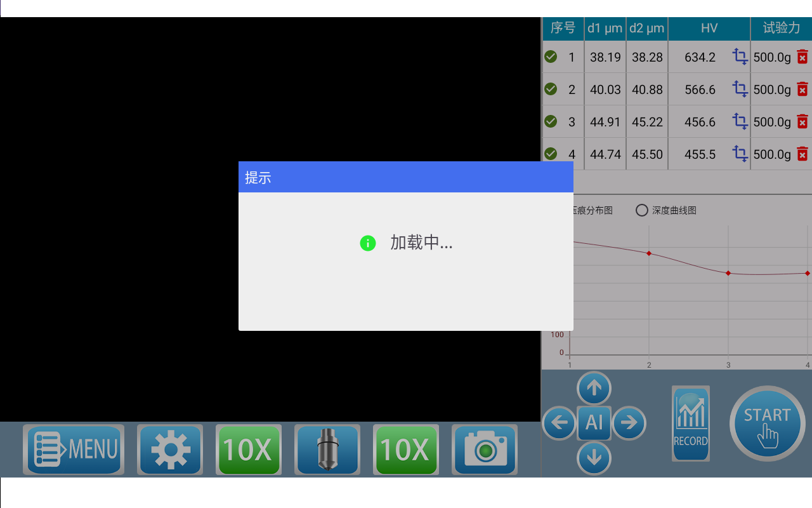812x508 pixels.
Task: Select the d2 value 40.88
Action: [647, 90]
